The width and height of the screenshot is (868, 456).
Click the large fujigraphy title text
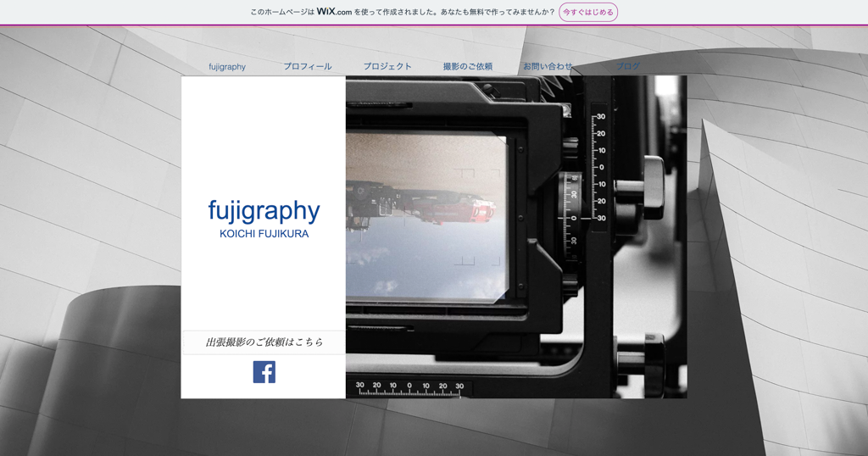[x=264, y=211]
